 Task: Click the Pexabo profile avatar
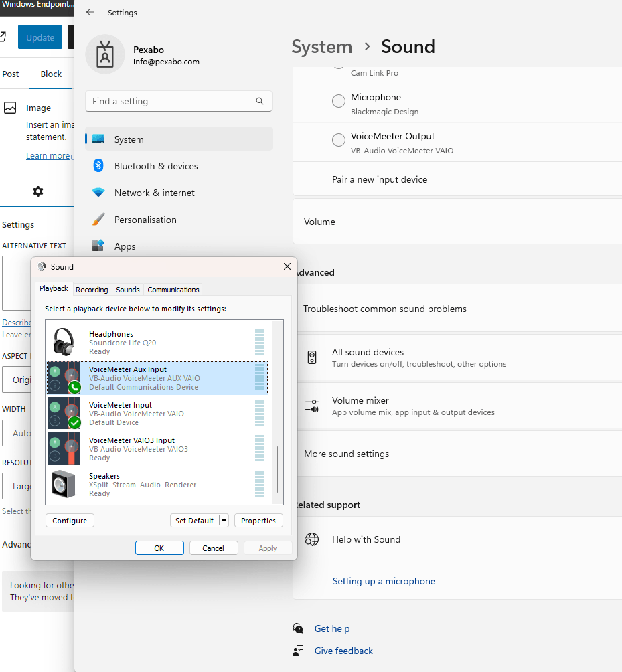click(x=105, y=54)
